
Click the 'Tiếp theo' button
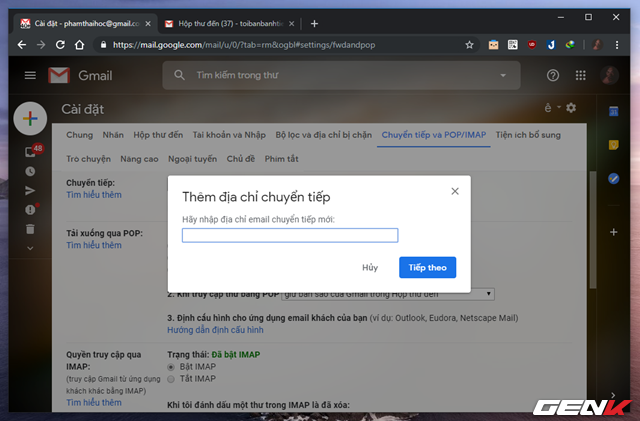pos(427,267)
